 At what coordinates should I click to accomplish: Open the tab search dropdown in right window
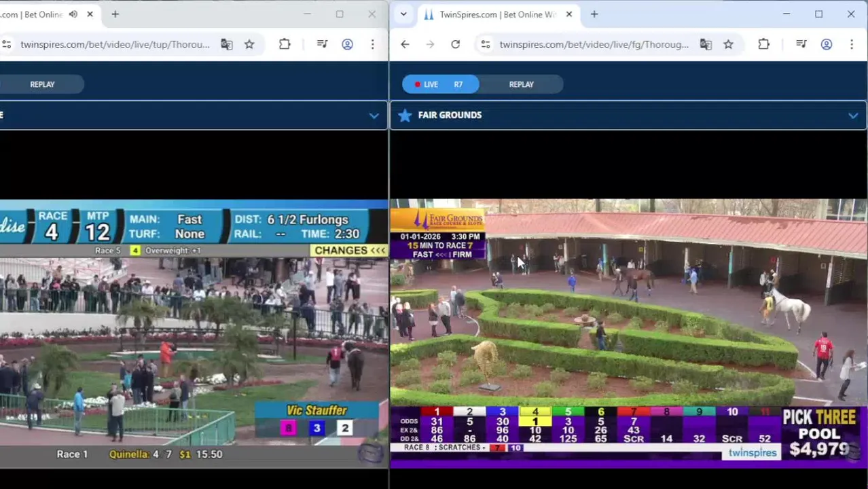click(x=403, y=14)
